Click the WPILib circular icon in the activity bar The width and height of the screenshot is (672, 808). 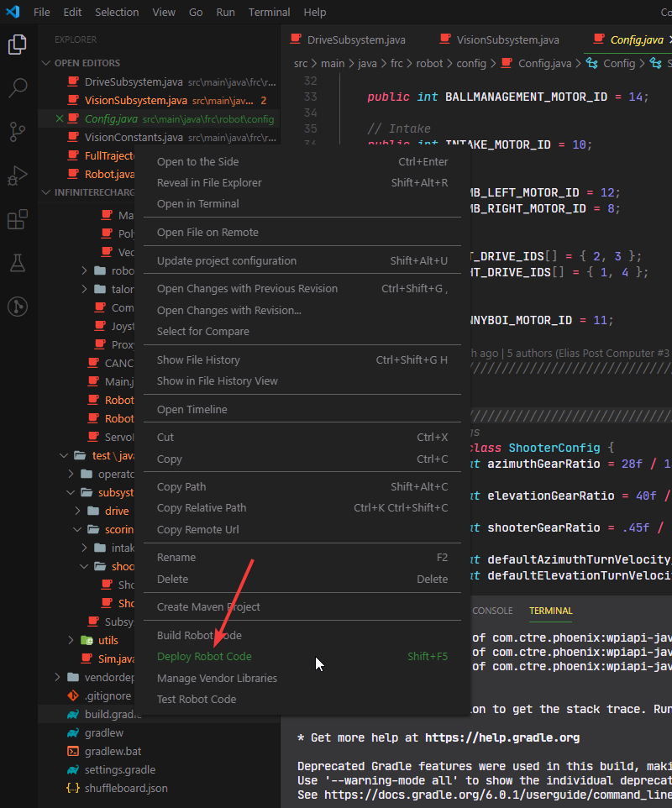tap(18, 307)
